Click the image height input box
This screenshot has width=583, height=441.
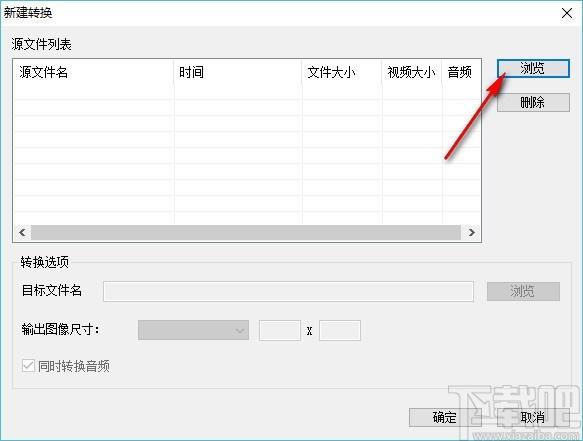tap(340, 330)
